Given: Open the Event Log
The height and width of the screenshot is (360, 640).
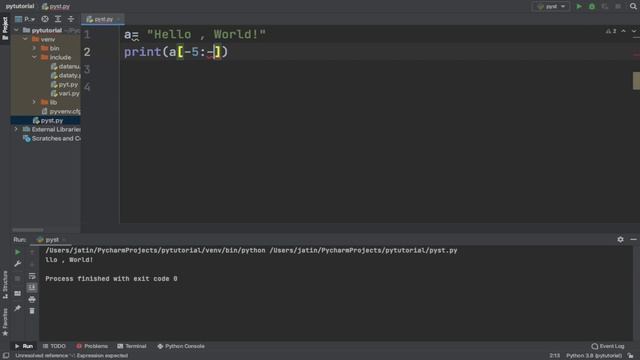Looking at the screenshot, I should click(x=608, y=346).
